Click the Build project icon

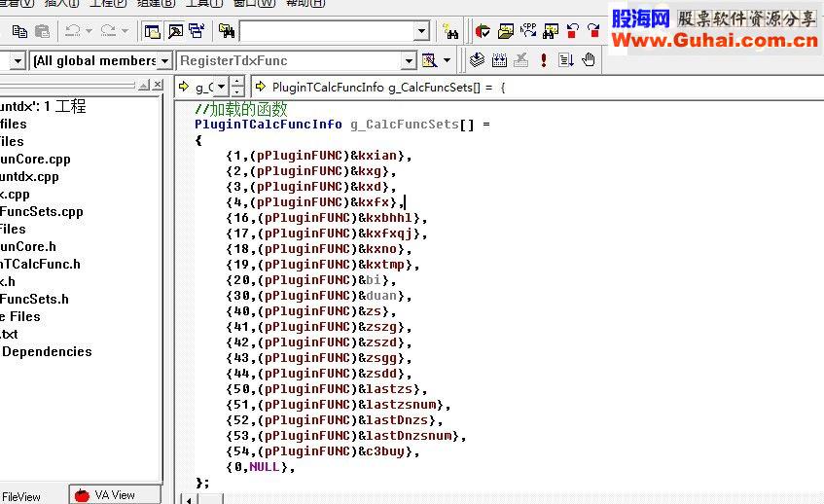(499, 60)
